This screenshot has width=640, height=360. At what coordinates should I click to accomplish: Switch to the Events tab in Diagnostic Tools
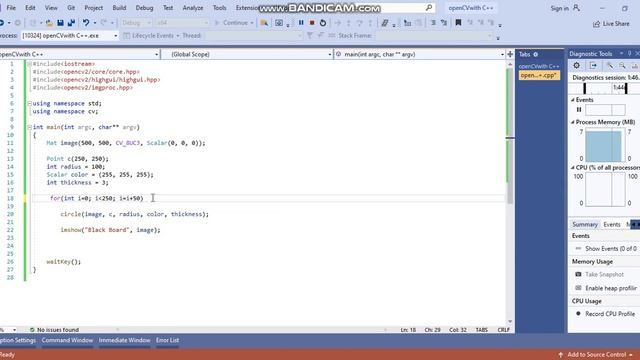pos(612,224)
